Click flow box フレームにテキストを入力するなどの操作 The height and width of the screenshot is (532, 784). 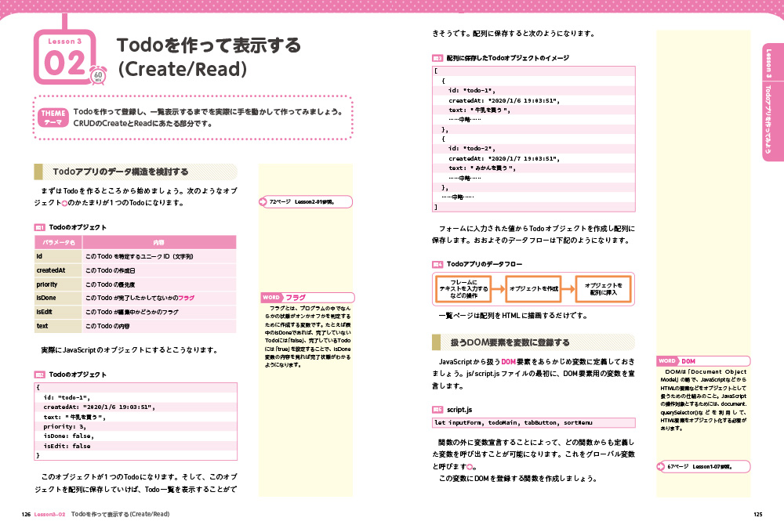[463, 289]
